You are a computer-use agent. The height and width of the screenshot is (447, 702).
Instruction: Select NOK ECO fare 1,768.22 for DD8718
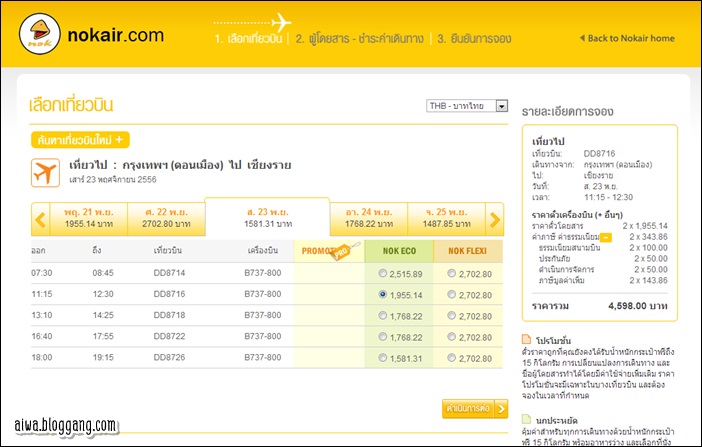(x=382, y=315)
